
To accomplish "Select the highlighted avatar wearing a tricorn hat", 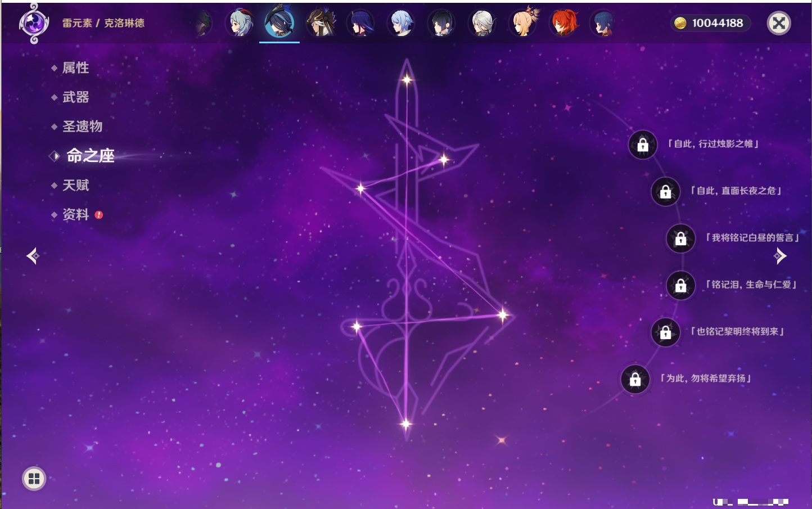I will click(x=279, y=22).
